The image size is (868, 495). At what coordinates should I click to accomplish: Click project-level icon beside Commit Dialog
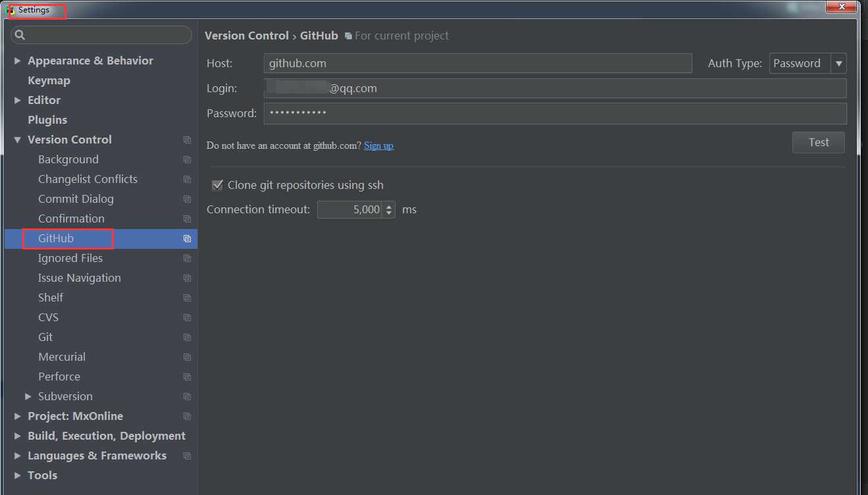187,199
